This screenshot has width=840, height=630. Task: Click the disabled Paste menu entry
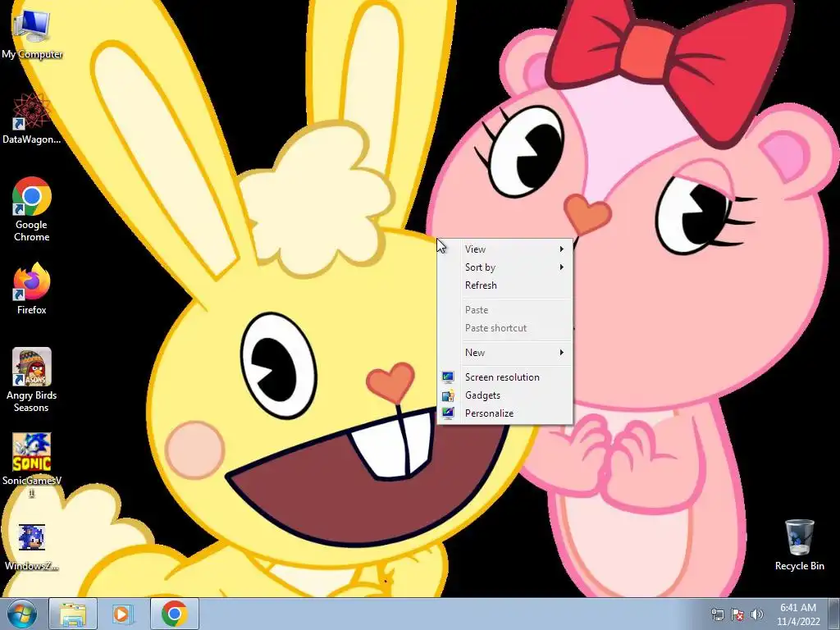[505, 310]
